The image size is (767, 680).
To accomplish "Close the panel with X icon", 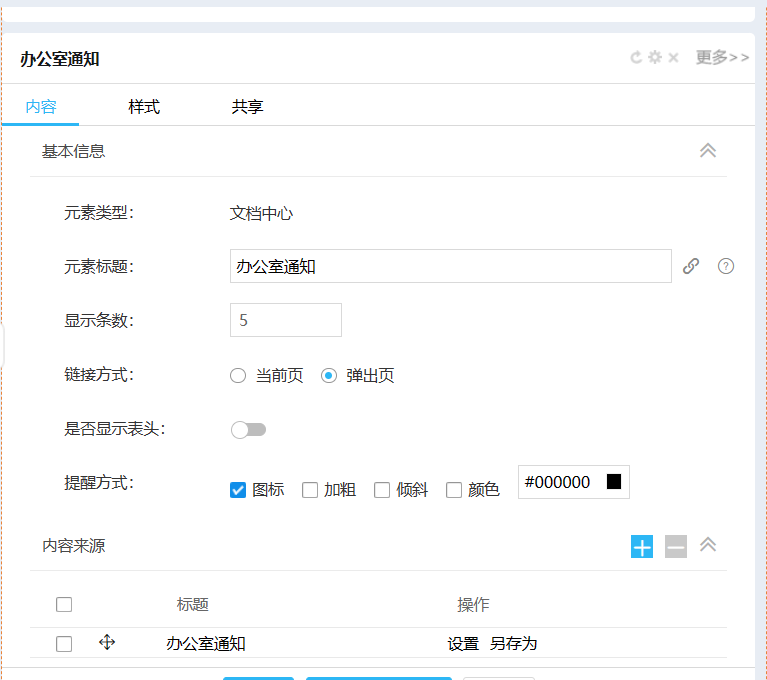I will tap(674, 58).
